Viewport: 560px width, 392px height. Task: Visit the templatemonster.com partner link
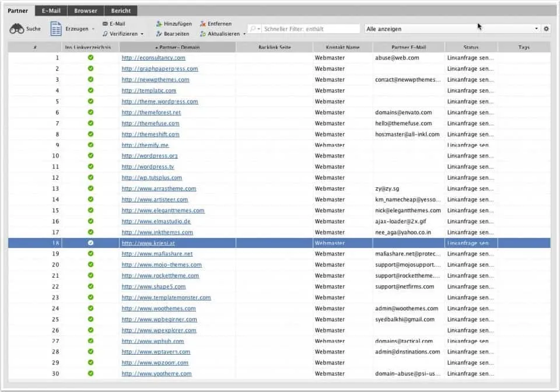(x=166, y=297)
